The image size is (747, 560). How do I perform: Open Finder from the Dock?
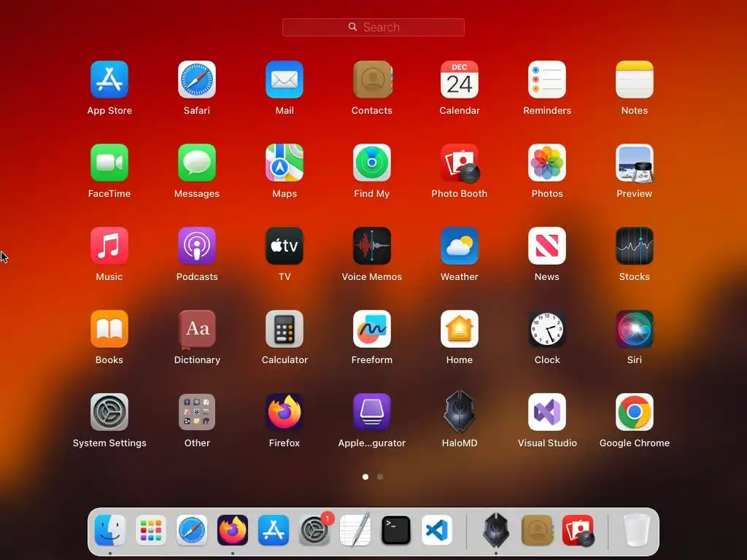pyautogui.click(x=110, y=530)
